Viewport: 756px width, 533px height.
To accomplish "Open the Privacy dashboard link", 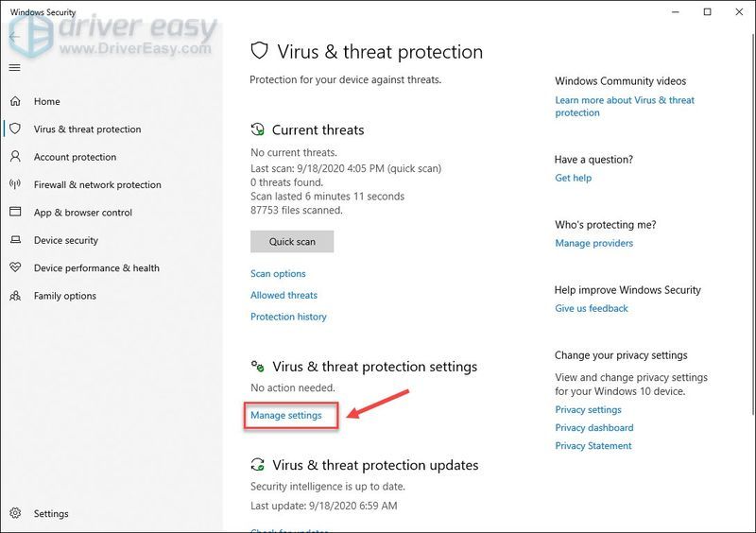I will coord(594,427).
